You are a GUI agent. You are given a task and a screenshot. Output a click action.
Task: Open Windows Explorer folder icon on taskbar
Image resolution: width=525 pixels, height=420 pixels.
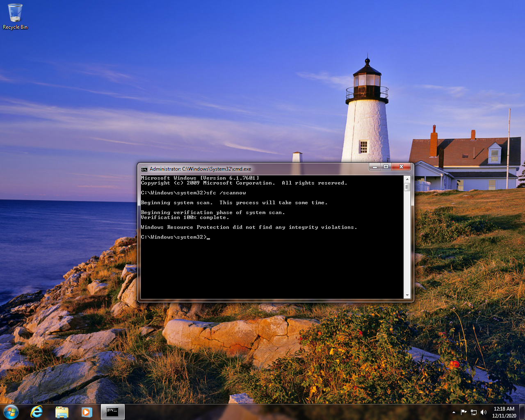62,412
